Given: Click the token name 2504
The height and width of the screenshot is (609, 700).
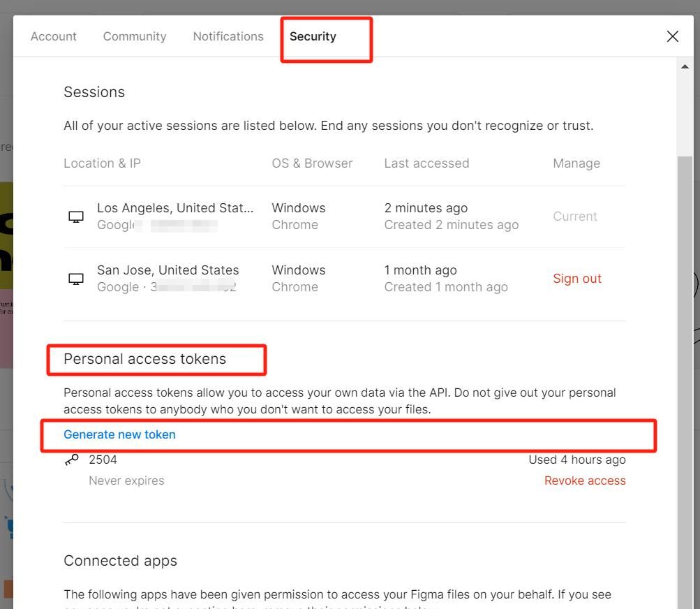Looking at the screenshot, I should [103, 460].
